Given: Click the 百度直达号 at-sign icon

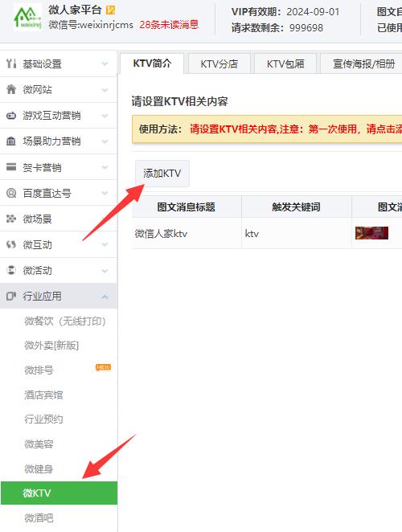Looking at the screenshot, I should tap(11, 193).
